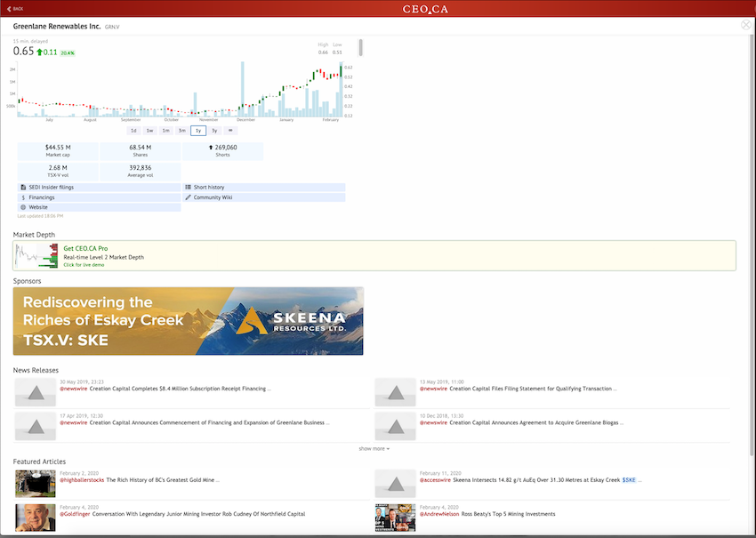Close the stock panel with X icon

(745, 26)
